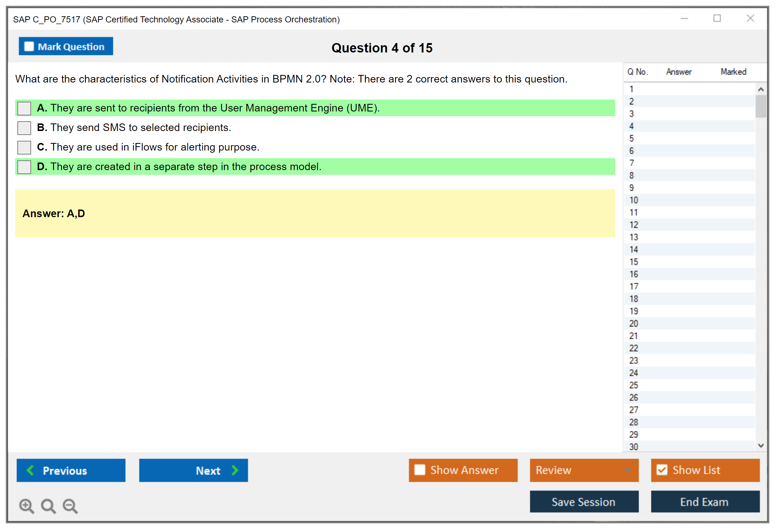Viewport: 778px width, 532px height.
Task: Close the exam window
Action: 750,18
